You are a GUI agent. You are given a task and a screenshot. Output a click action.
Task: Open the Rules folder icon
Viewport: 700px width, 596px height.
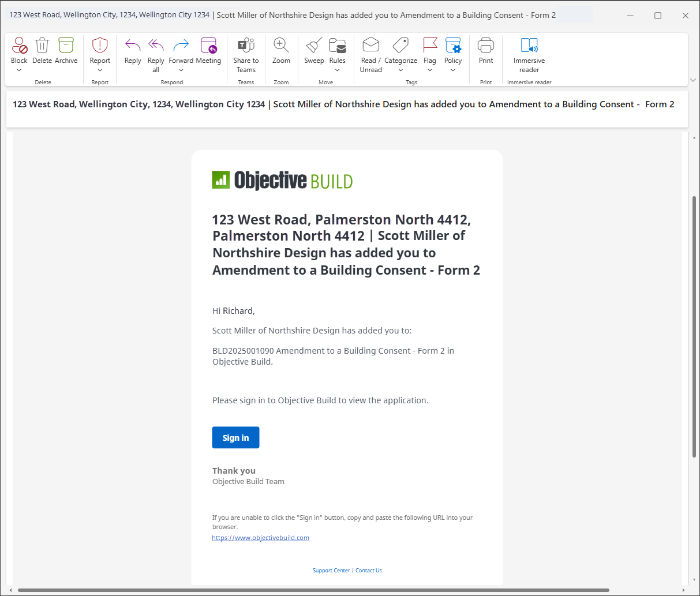tap(338, 46)
